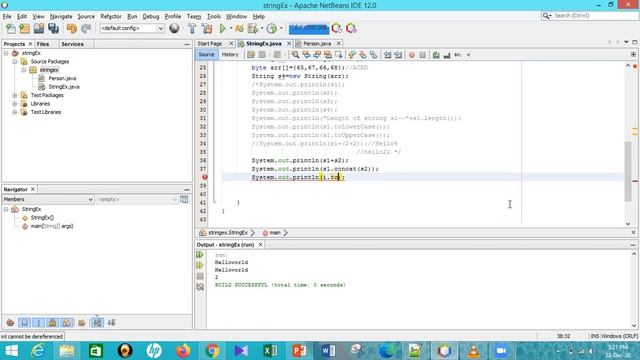
Task: Click the History view button
Action: click(x=230, y=55)
